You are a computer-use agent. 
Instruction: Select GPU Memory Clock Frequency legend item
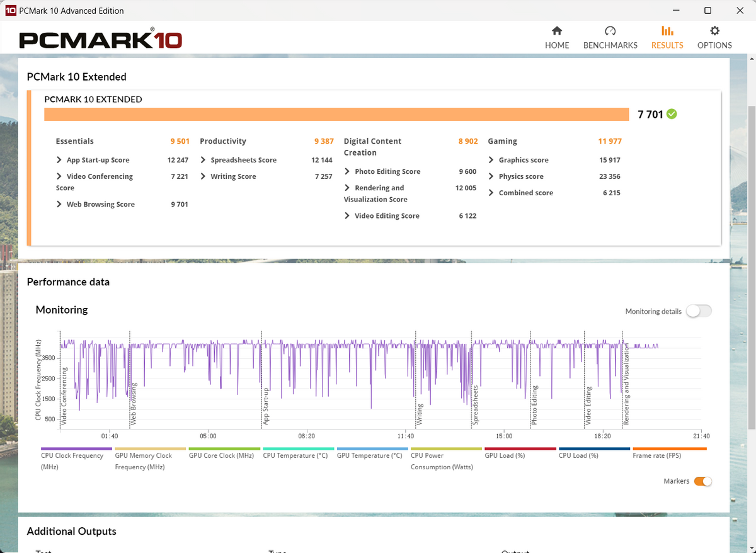151,460
